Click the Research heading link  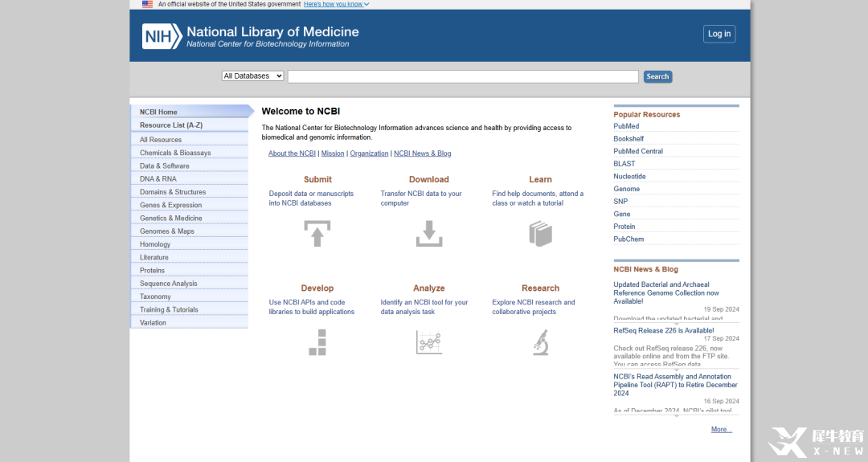coord(540,288)
